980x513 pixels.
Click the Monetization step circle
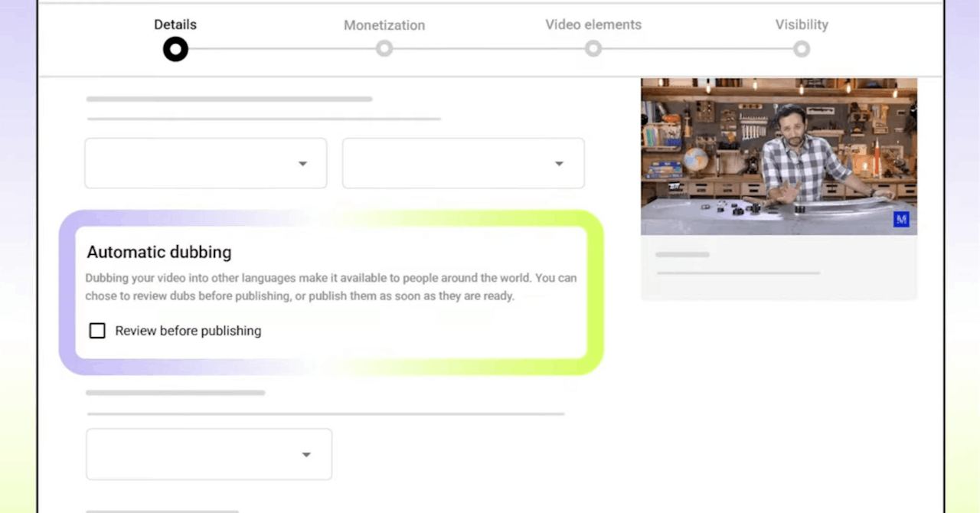(384, 49)
